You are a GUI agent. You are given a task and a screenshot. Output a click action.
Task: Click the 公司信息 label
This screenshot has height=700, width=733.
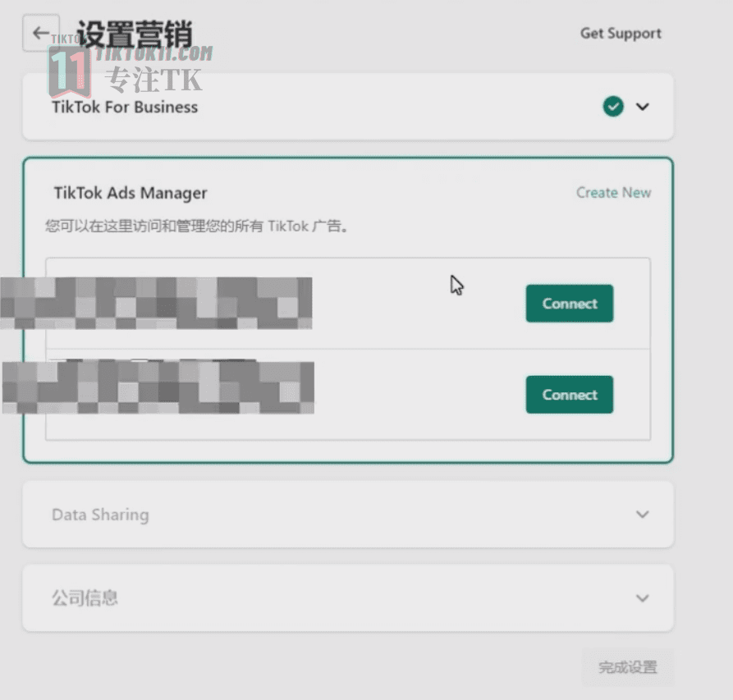coord(85,597)
